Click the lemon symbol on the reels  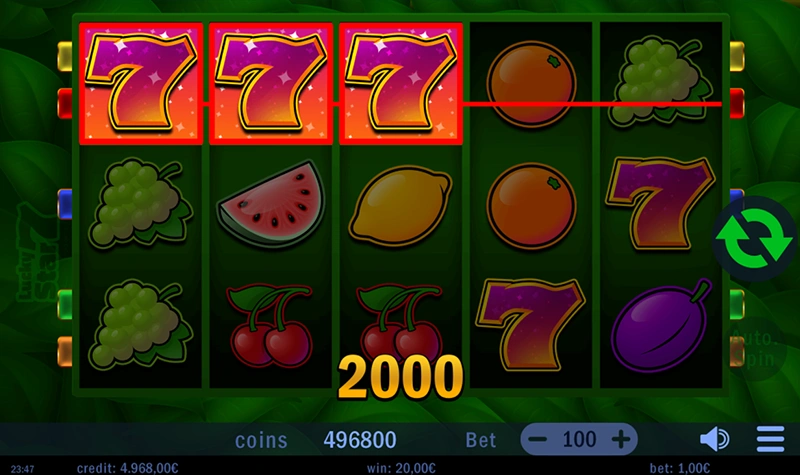[x=401, y=204]
